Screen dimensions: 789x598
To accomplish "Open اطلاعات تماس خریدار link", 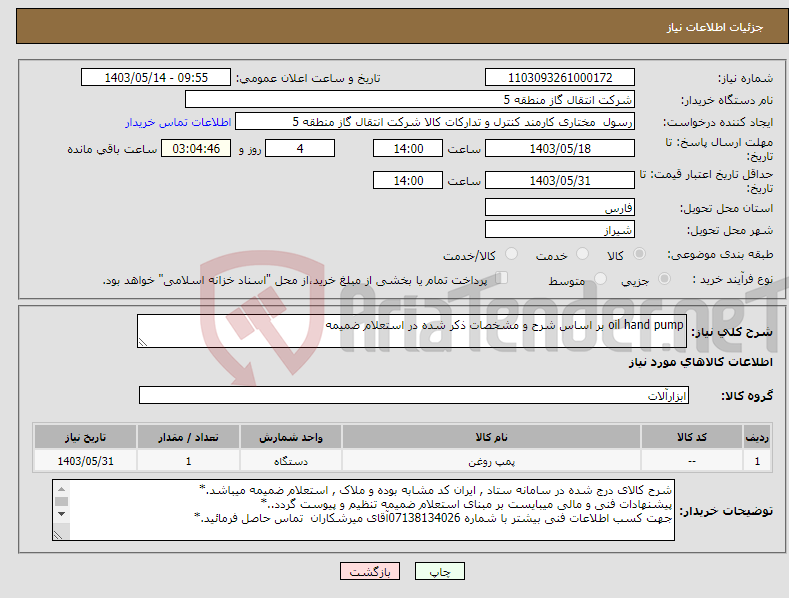I will pyautogui.click(x=178, y=122).
